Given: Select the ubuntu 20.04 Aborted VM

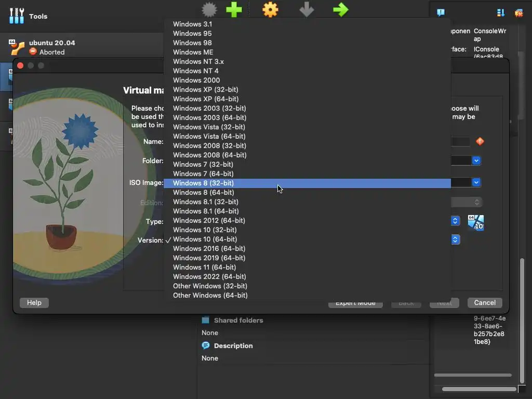Looking at the screenshot, I should pyautogui.click(x=82, y=47).
